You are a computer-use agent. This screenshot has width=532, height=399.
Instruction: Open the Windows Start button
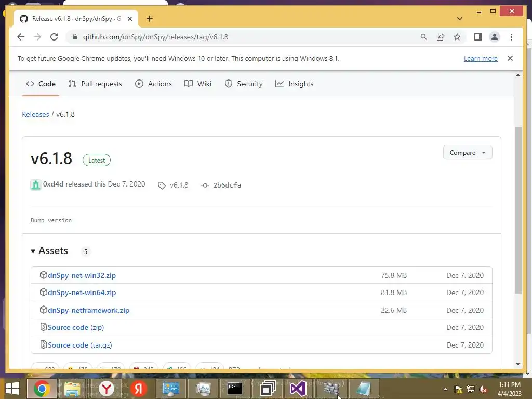pos(12,389)
